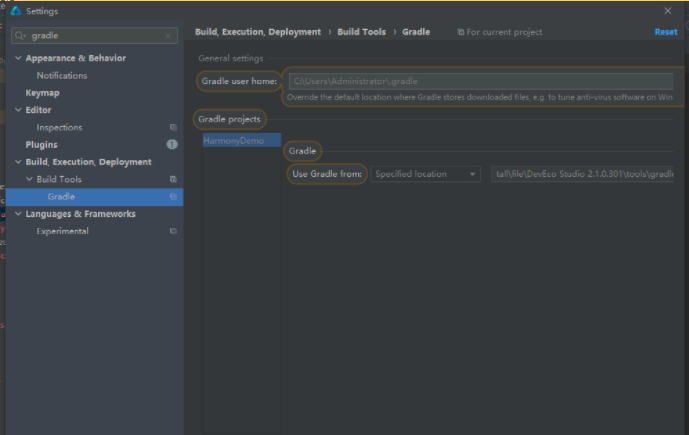Click the project-level icon on the selected Gradle row
689x435 pixels.
(x=173, y=196)
